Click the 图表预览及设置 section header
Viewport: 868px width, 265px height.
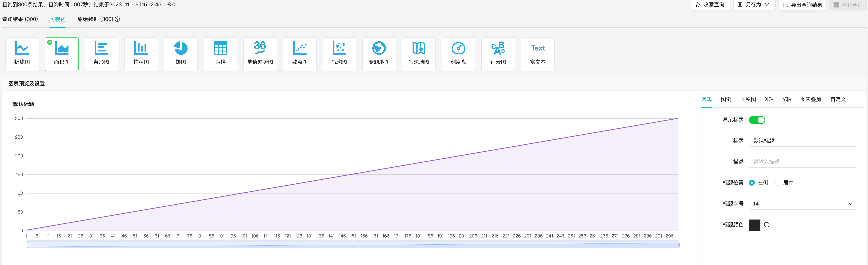(x=27, y=84)
